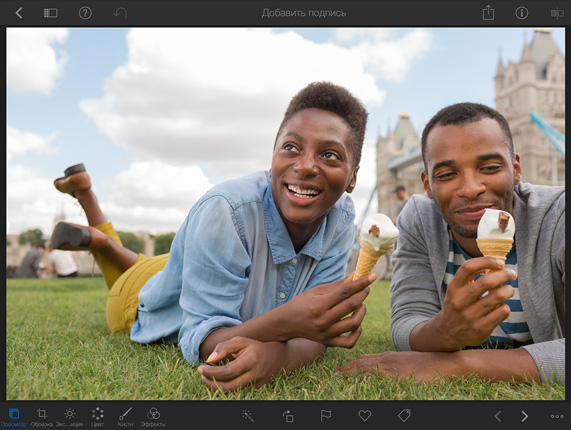Image resolution: width=571 pixels, height=430 pixels.
Task: Add a tag to the photo
Action: 404,415
